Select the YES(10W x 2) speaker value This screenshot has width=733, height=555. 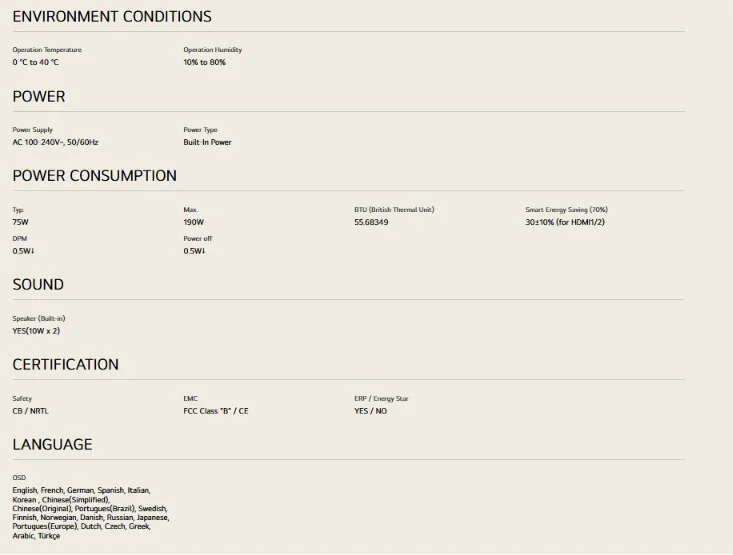(36, 331)
